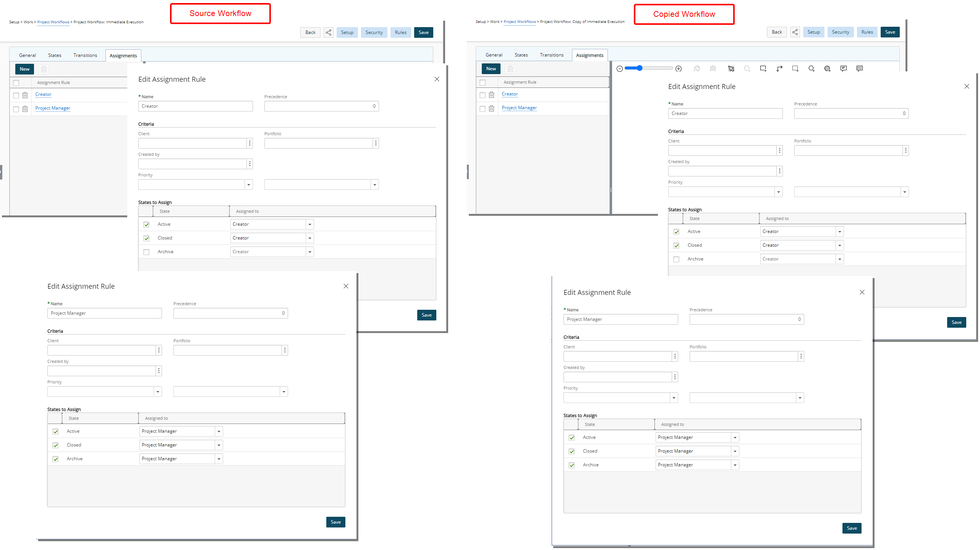Click the zoom slider handle in diagram toolbar
The height and width of the screenshot is (550, 980).
point(640,68)
